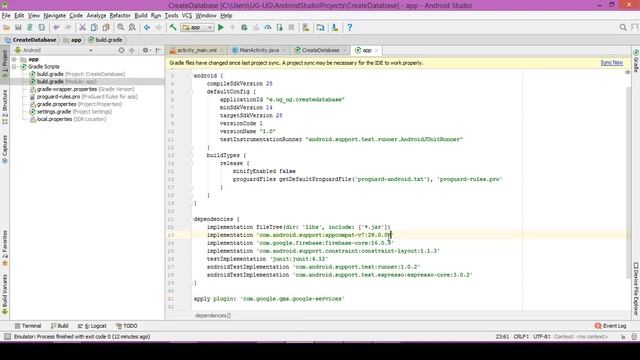Screen dimensions: 640x360
Task: Open the TODO tool window
Action: tap(127, 326)
